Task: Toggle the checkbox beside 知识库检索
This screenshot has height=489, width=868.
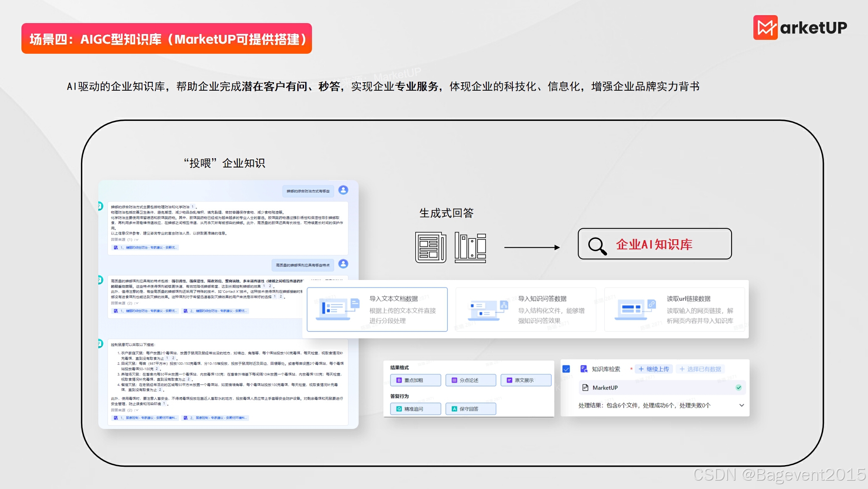Action: pos(566,369)
